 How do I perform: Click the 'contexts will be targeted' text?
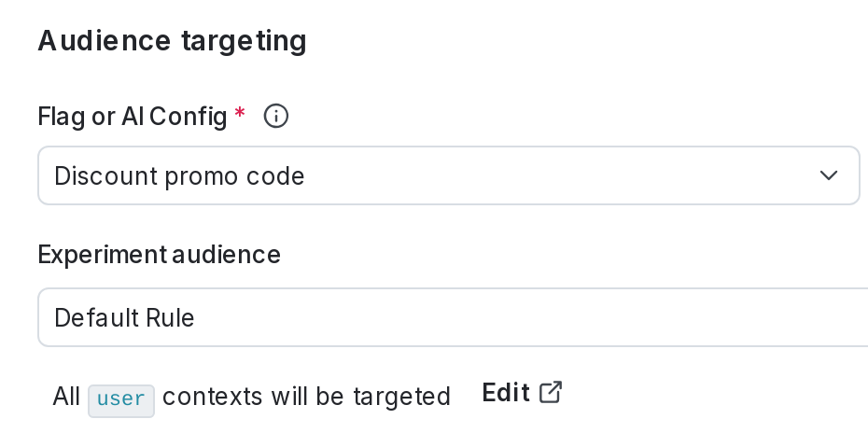pos(306,397)
